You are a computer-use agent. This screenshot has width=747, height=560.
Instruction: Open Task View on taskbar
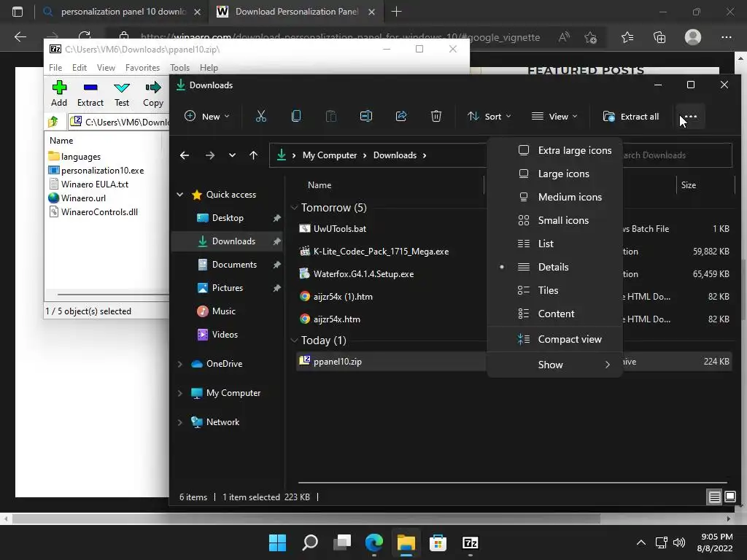341,542
